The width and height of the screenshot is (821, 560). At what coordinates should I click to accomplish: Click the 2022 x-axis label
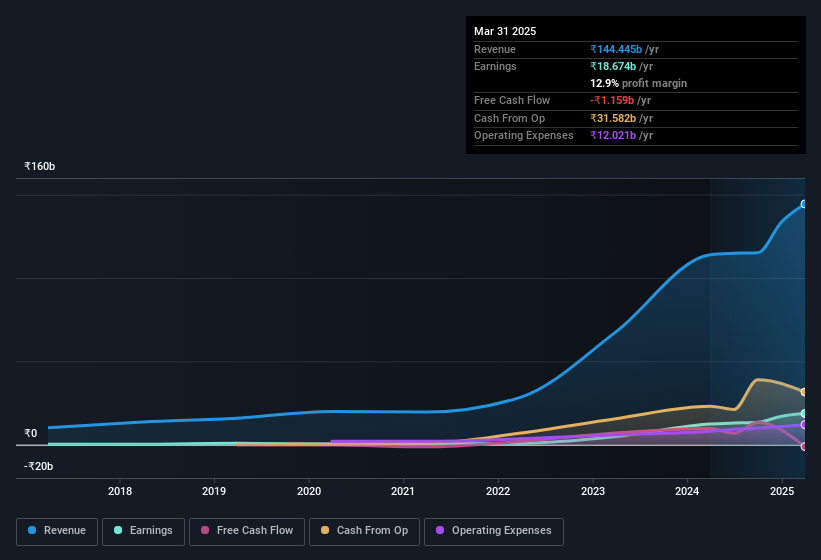(x=498, y=491)
